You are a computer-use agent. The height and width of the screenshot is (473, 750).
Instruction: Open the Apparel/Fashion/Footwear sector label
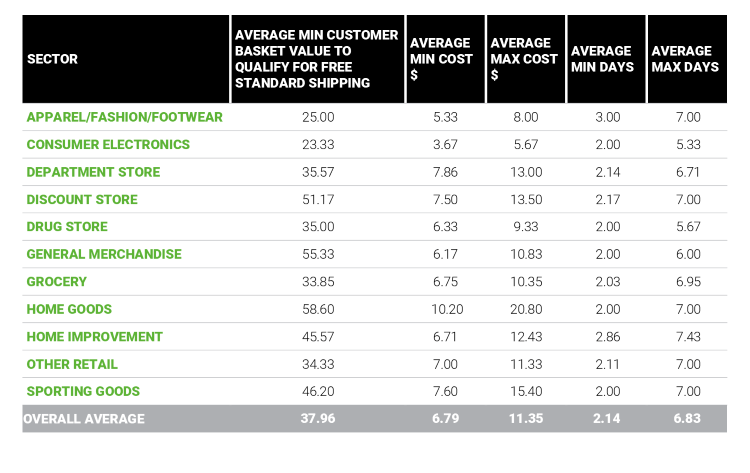tap(125, 117)
